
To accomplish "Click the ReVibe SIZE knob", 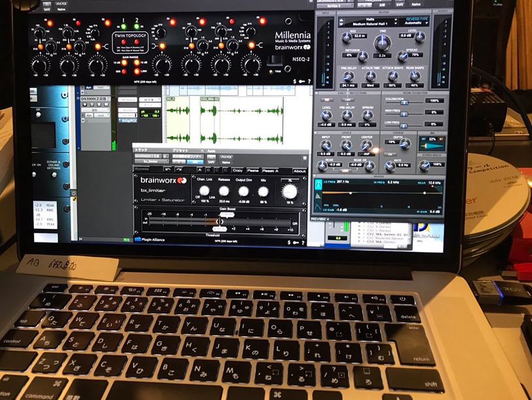I will click(x=346, y=38).
